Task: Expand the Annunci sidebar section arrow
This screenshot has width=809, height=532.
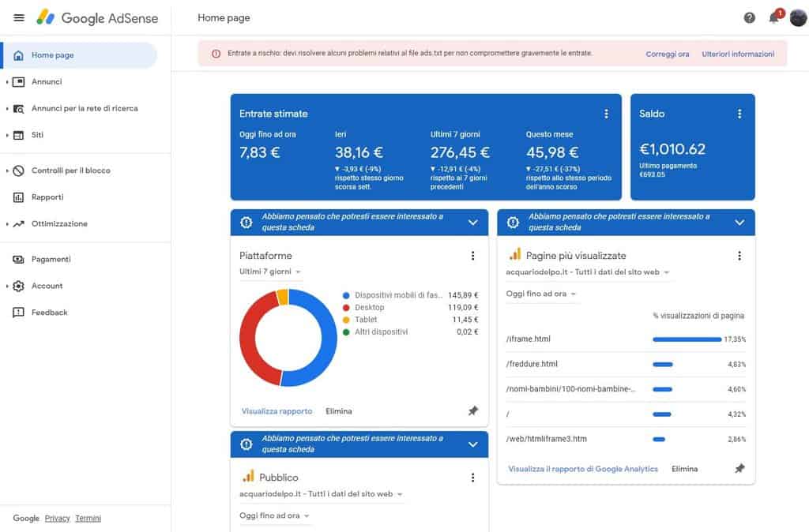Action: click(x=6, y=82)
